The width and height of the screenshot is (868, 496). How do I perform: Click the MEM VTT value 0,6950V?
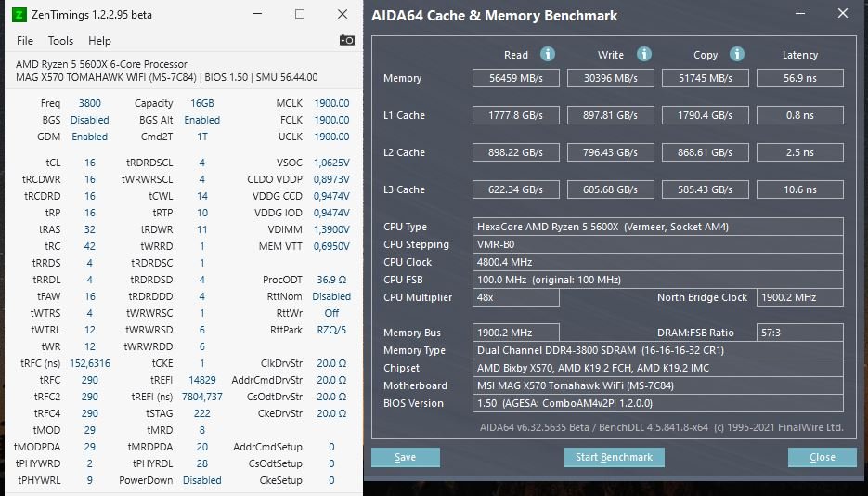(x=331, y=246)
